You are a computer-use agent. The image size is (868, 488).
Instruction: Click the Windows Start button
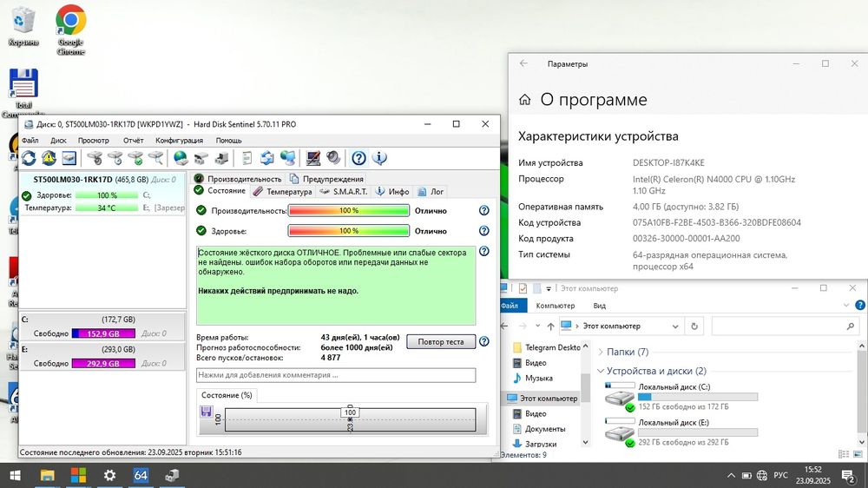coord(15,475)
